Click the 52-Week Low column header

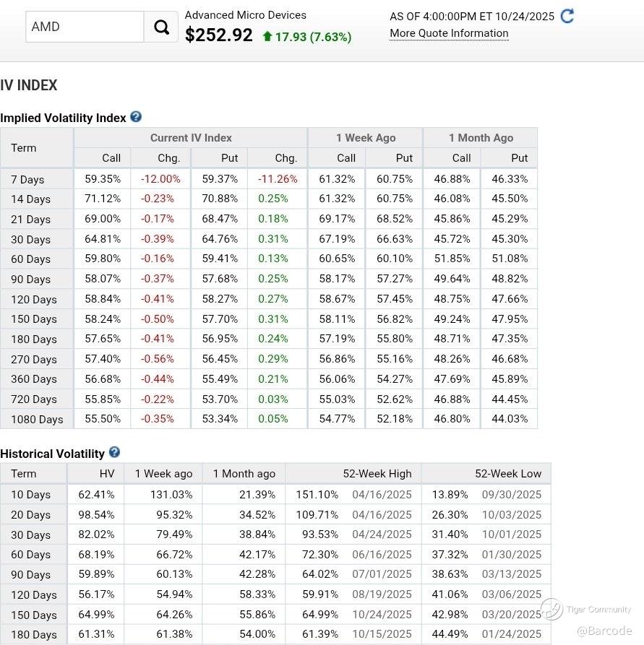[508, 474]
